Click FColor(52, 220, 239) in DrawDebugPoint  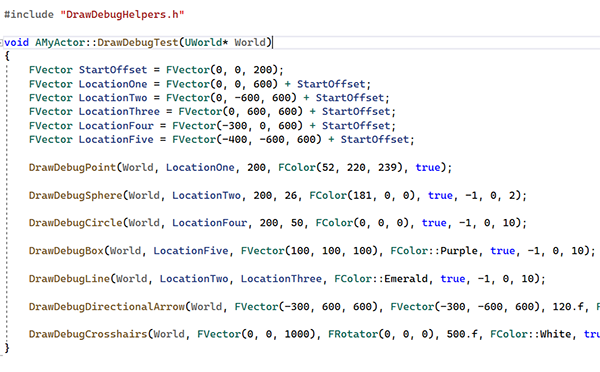point(341,167)
